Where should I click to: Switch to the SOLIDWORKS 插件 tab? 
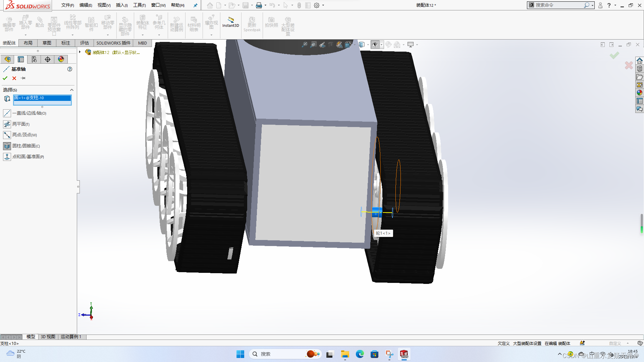click(113, 43)
